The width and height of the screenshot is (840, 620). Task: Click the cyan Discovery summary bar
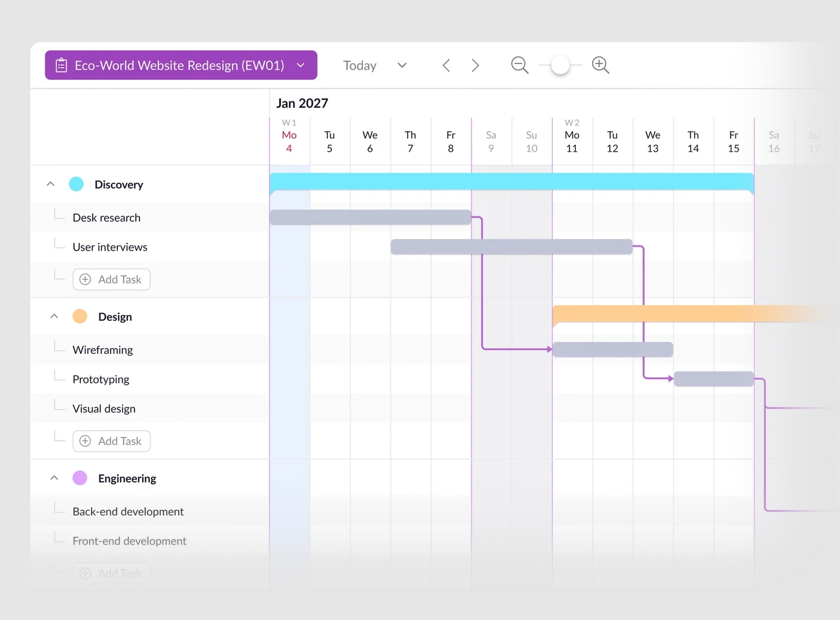pyautogui.click(x=512, y=182)
